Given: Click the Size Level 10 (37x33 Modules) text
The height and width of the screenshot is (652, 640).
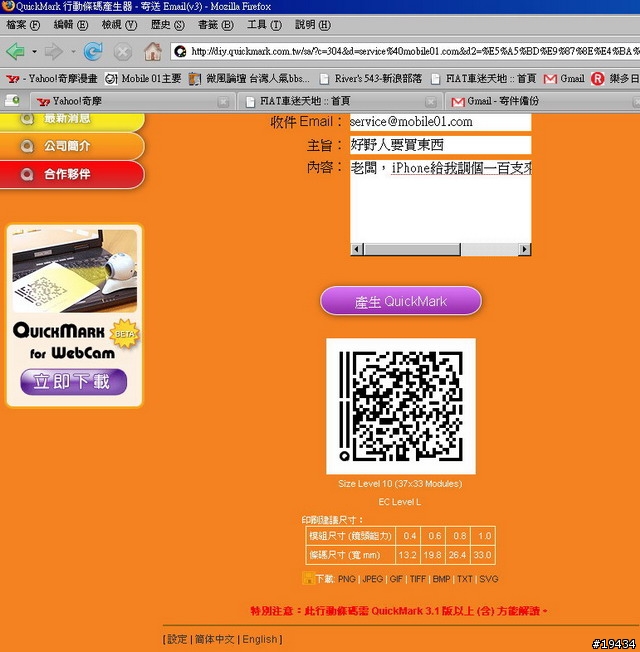Looking at the screenshot, I should (400, 484).
